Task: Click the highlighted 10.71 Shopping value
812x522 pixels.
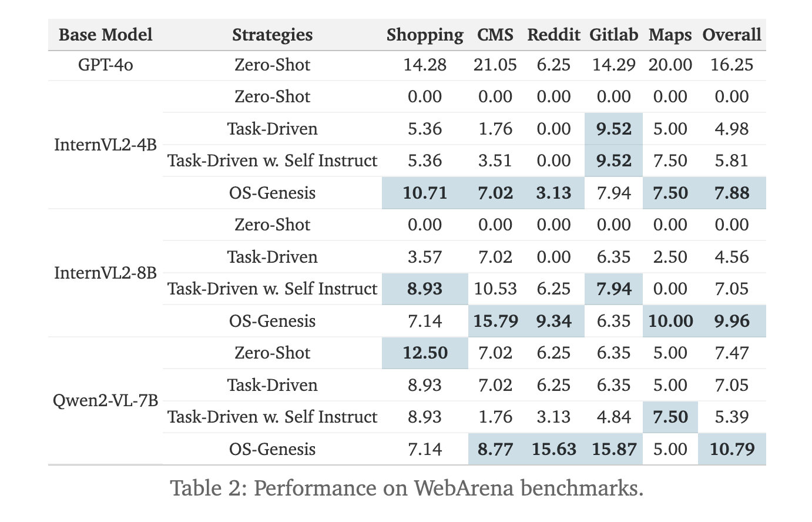Action: point(425,193)
